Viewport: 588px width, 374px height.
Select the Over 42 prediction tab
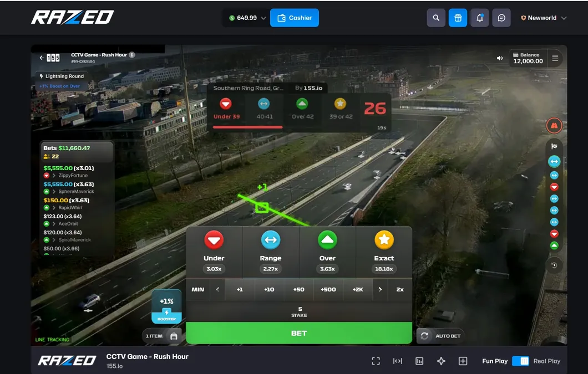pyautogui.click(x=302, y=109)
